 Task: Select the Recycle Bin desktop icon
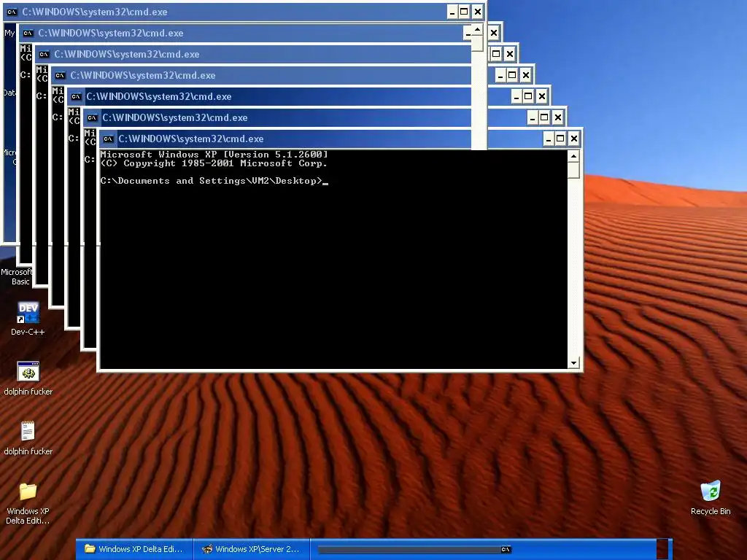tap(711, 498)
